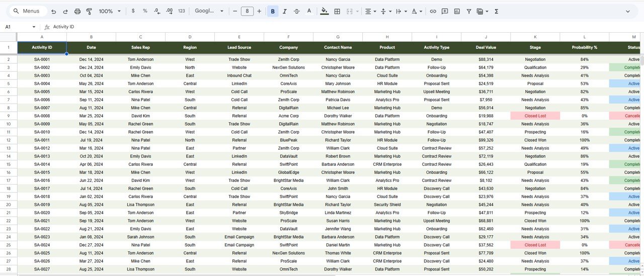Click the font size input field
This screenshot has height=276, width=644.
click(x=247, y=11)
